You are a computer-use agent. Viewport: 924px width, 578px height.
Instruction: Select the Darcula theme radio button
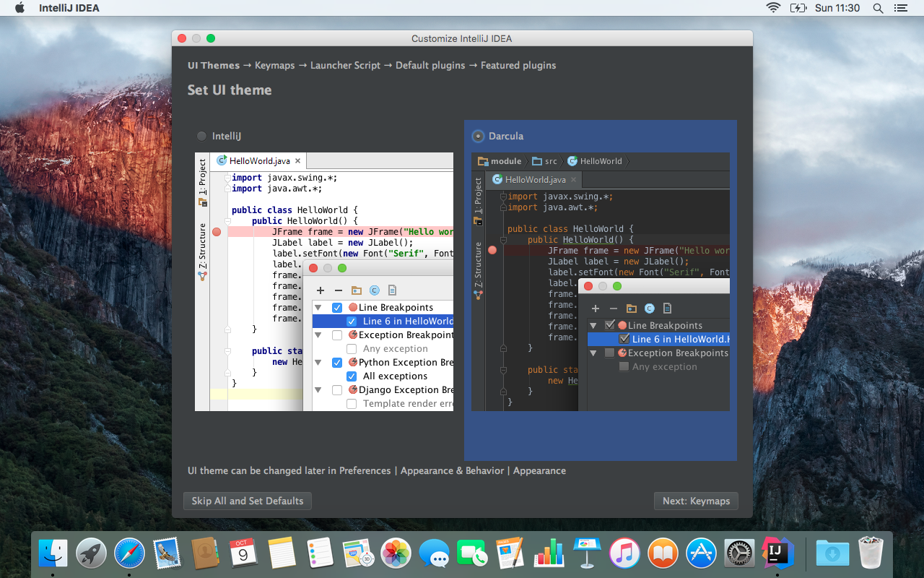coord(477,136)
